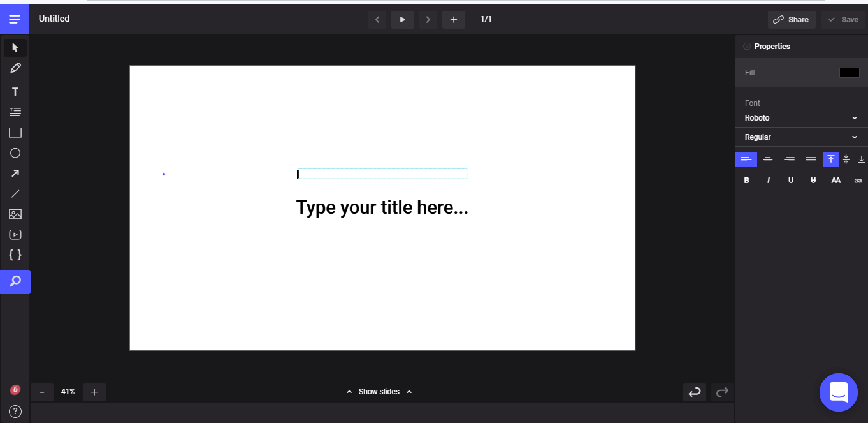Toggle underline formatting
The height and width of the screenshot is (423, 868).
point(791,181)
